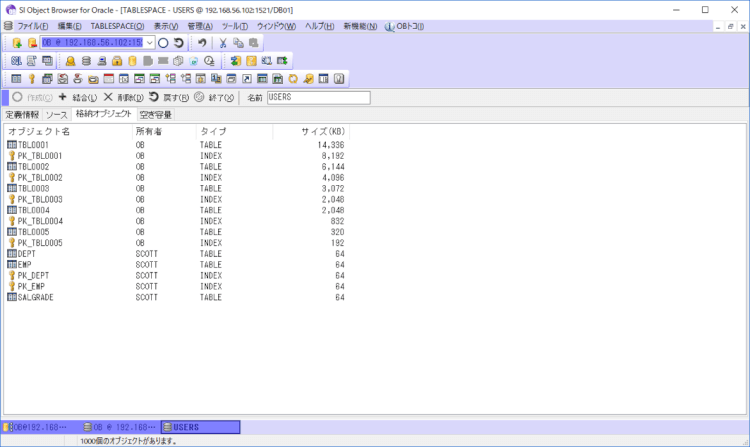
Task: Click the SQL editor icon in second toolbar
Action: (17, 61)
